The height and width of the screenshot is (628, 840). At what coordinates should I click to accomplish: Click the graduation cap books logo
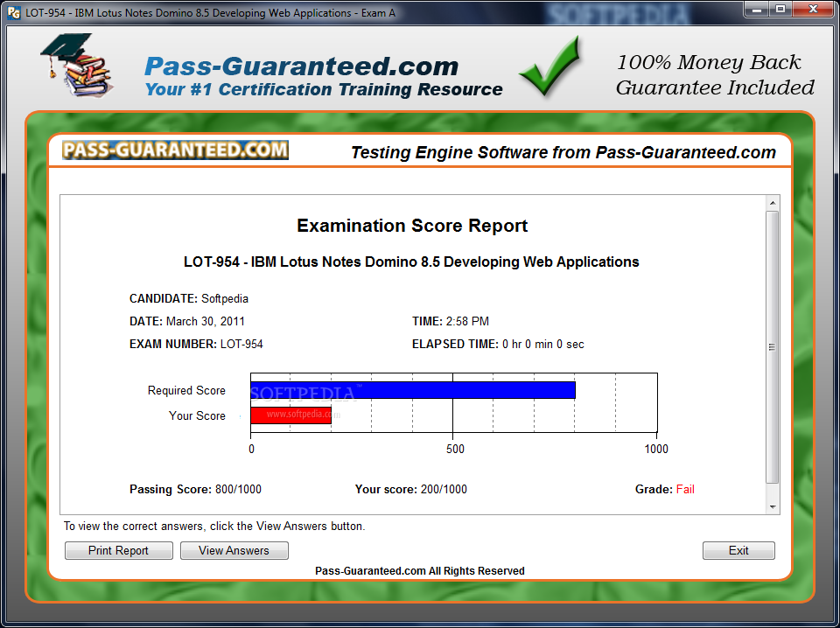click(75, 65)
